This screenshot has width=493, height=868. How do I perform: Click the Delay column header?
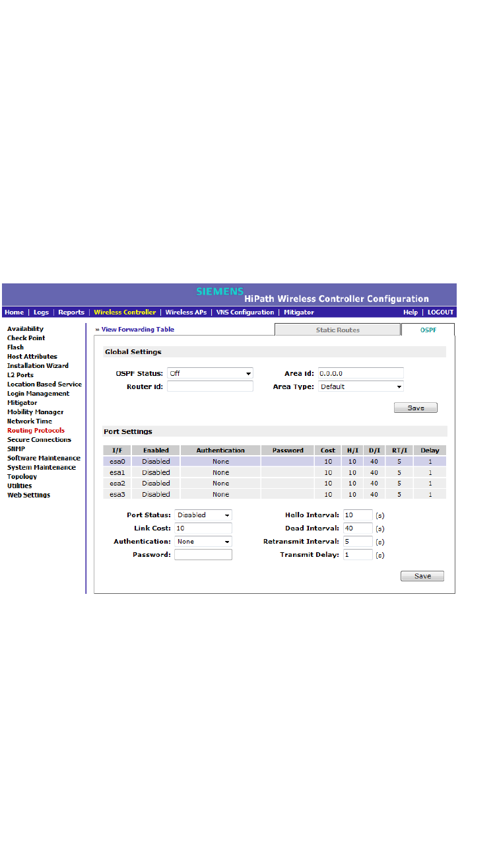(x=430, y=451)
